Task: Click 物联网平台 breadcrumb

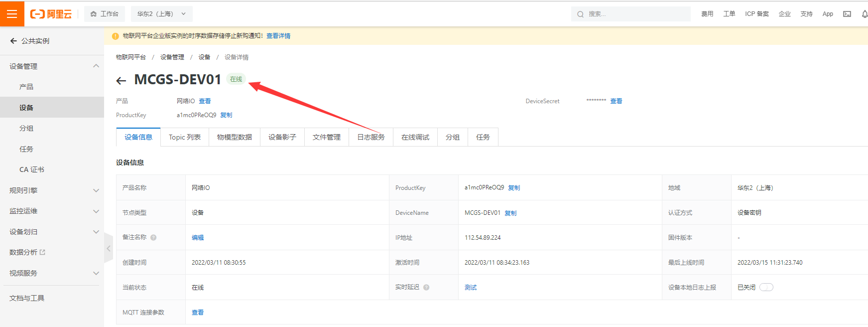Action: tap(131, 57)
